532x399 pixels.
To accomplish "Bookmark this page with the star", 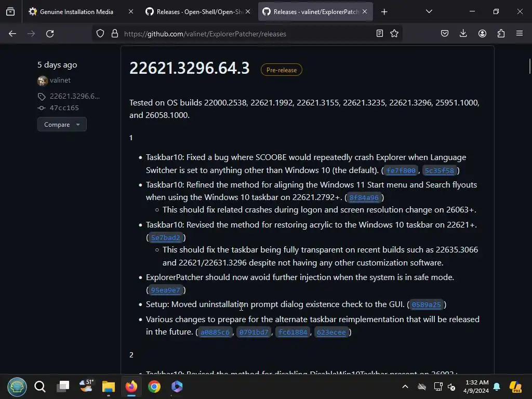I will coord(394,33).
